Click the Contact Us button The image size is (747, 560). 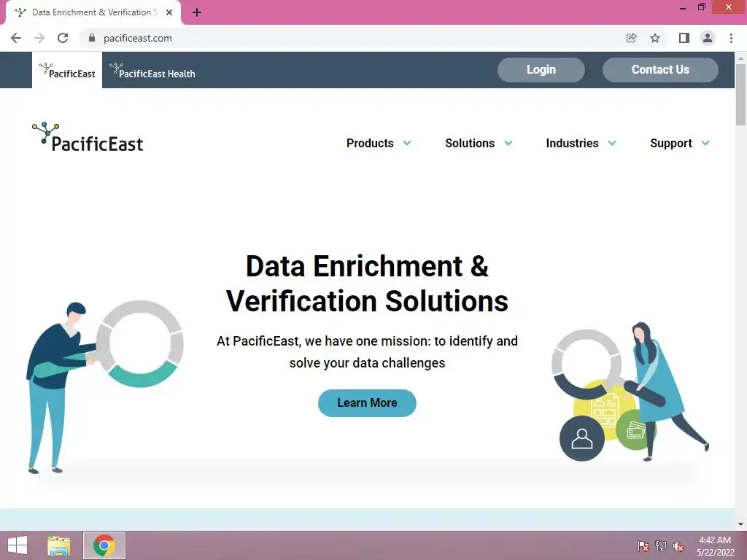coord(660,69)
